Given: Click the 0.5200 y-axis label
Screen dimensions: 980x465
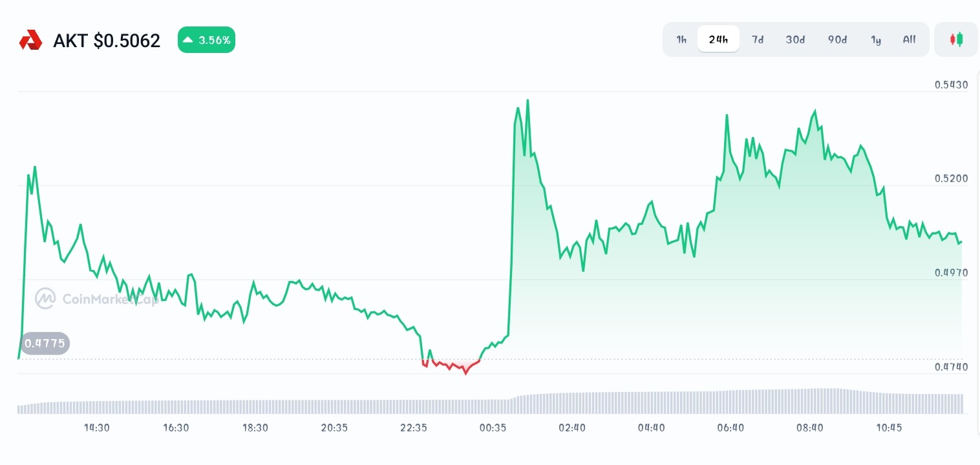Looking at the screenshot, I should [x=951, y=178].
